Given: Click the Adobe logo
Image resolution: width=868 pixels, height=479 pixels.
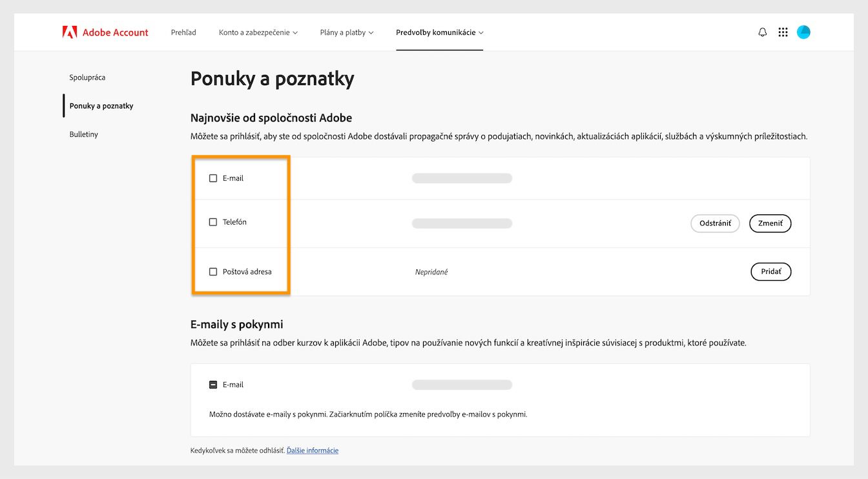Looking at the screenshot, I should click(71, 32).
